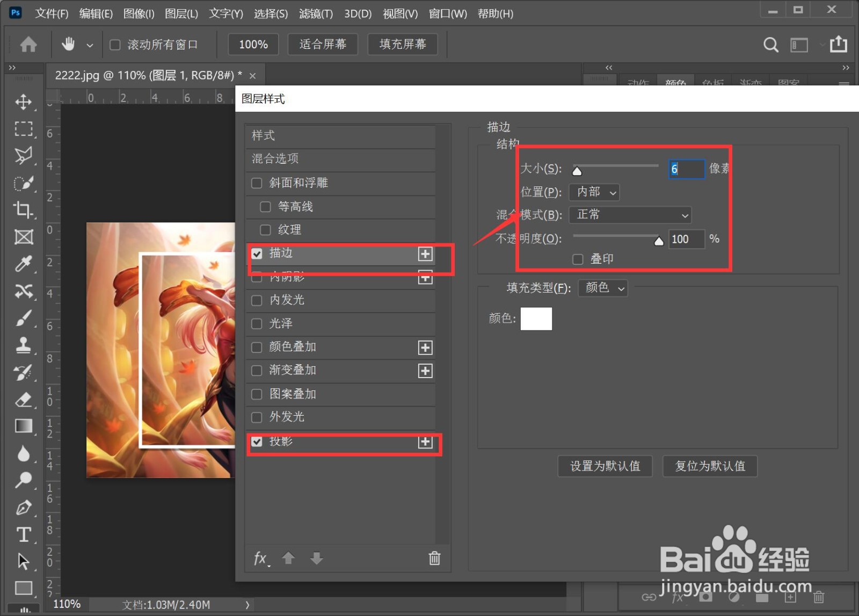
Task: Click the white stroke color swatch
Action: coord(536,318)
